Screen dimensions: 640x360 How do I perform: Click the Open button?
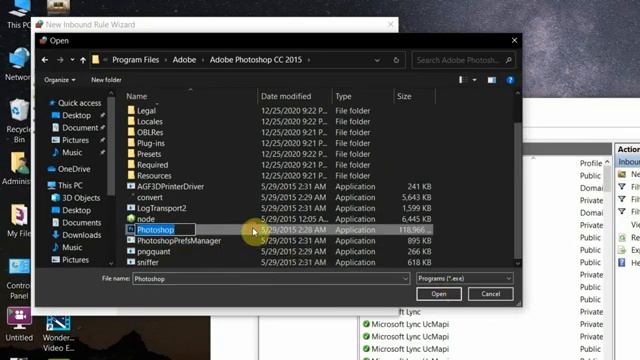coord(439,294)
